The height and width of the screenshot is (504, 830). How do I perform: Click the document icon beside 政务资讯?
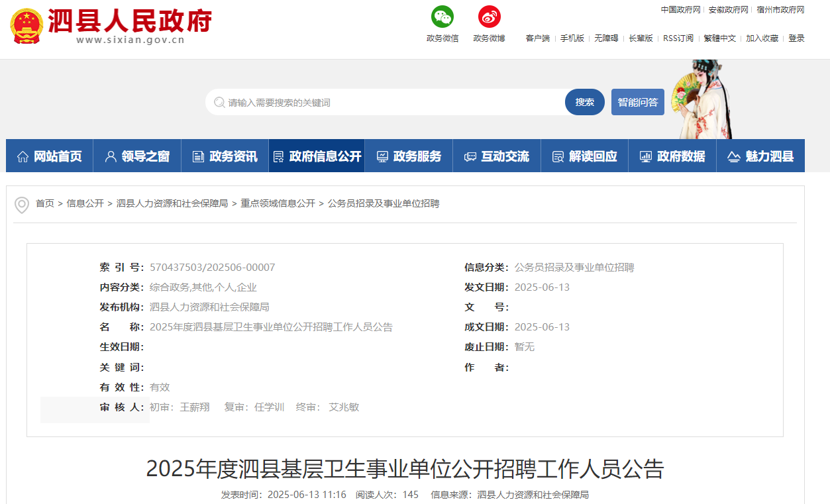click(x=198, y=157)
